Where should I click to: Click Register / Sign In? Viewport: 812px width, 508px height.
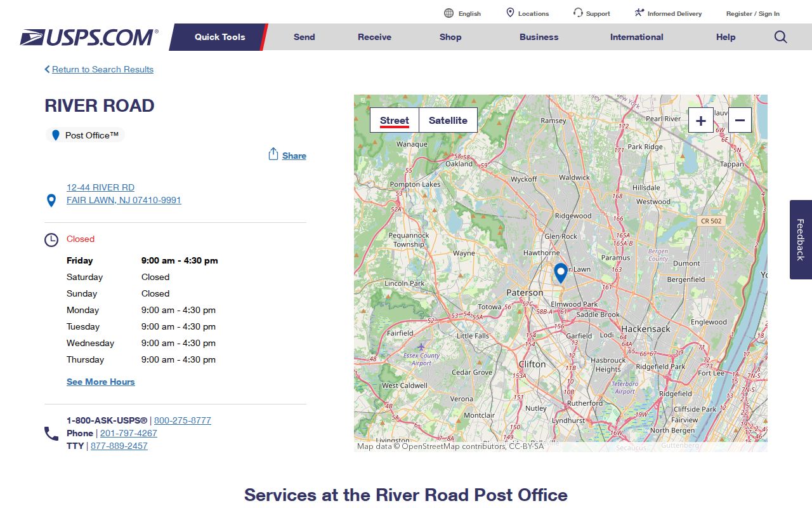tap(753, 13)
